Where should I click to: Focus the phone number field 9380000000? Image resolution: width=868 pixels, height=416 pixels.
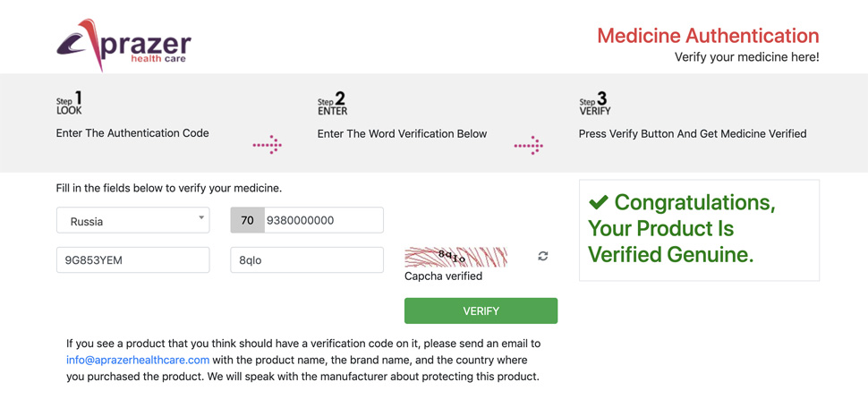pos(323,220)
